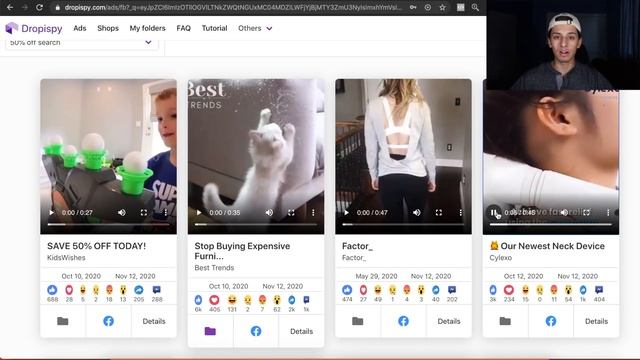Open Cylexo ad on Facebook
The width and height of the screenshot is (640, 360).
pyautogui.click(x=551, y=321)
